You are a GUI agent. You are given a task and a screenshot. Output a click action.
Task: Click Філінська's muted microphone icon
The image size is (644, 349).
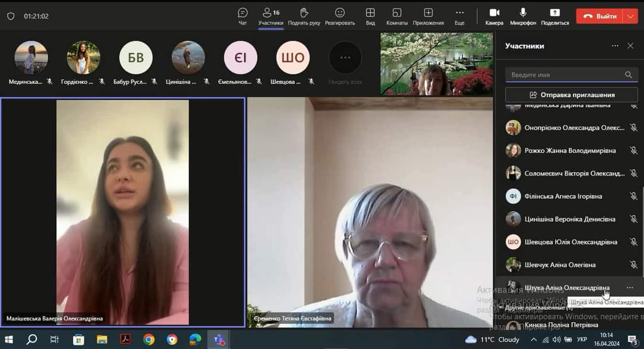click(x=633, y=196)
